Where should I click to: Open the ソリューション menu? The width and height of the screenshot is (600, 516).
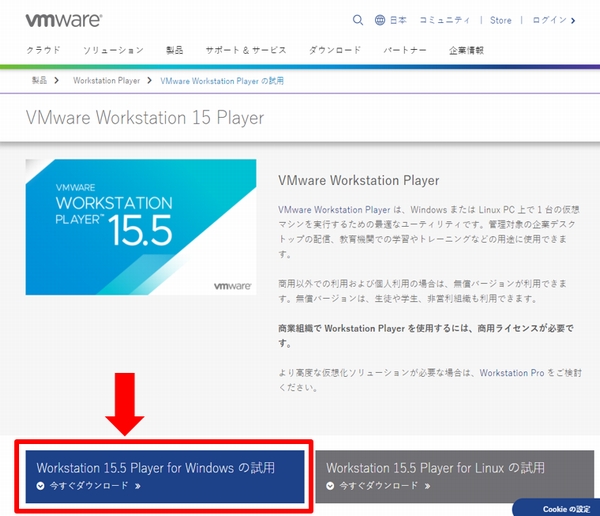(x=113, y=50)
